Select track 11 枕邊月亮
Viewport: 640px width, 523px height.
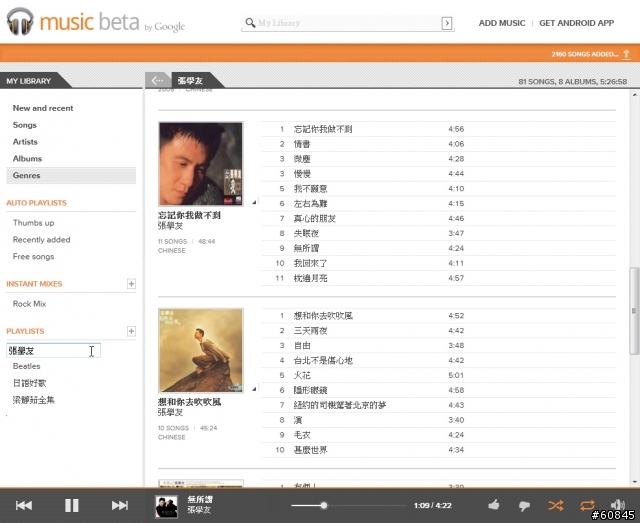point(438,278)
